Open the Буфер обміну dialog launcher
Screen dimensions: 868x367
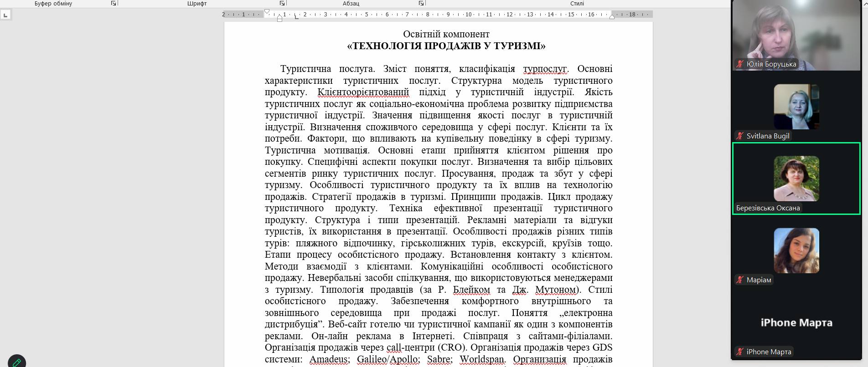coord(114,3)
